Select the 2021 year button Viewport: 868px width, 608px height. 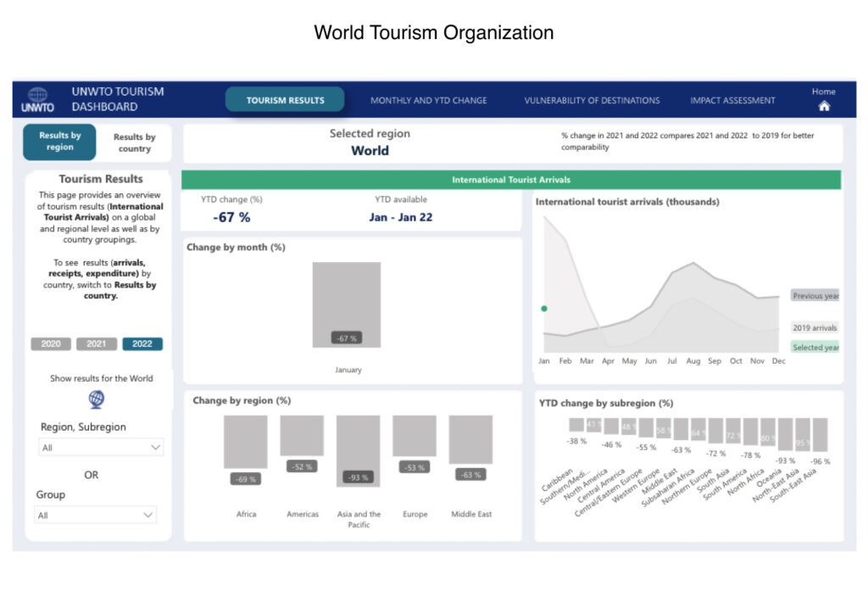(97, 343)
